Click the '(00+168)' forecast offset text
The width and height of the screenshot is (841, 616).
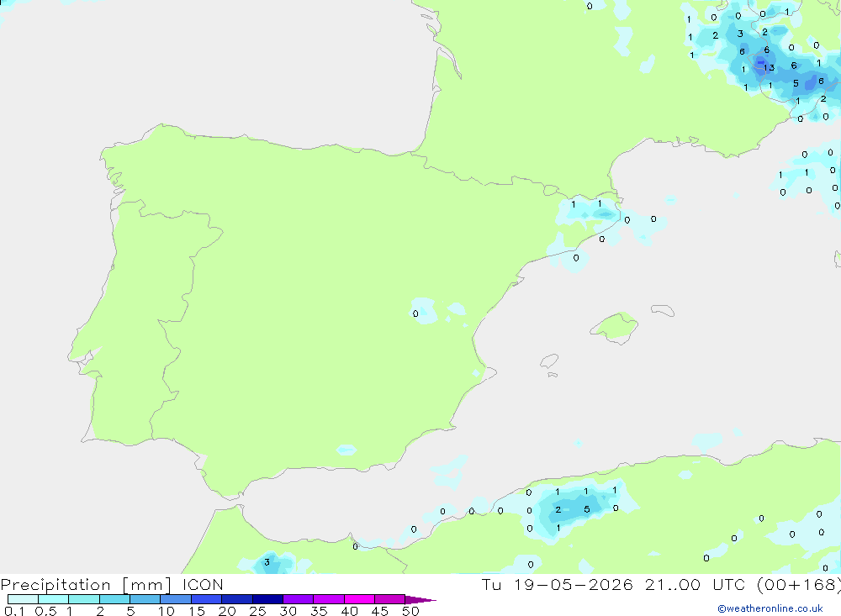(799, 584)
